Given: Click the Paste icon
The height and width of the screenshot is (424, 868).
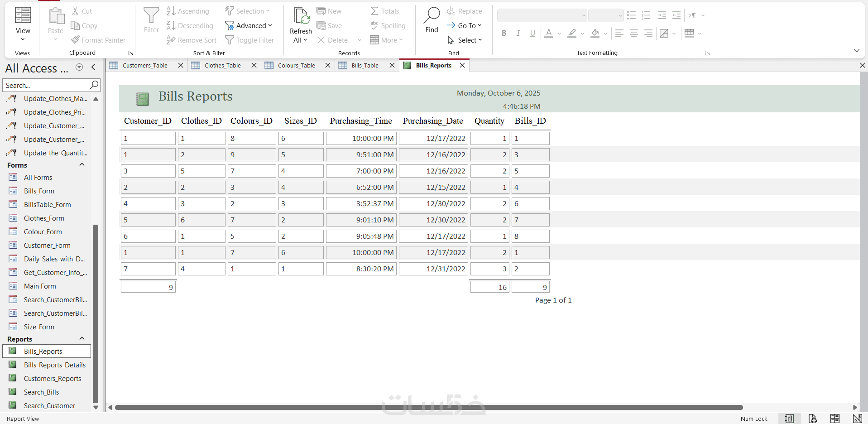Looking at the screenshot, I should (56, 16).
